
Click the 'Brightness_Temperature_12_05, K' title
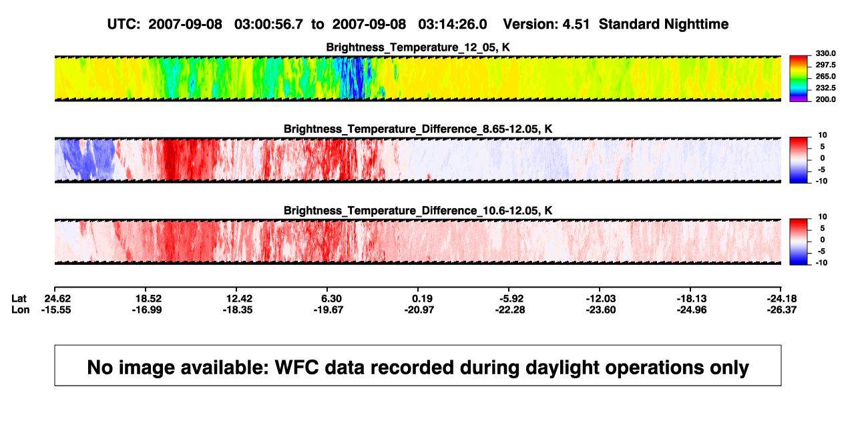click(x=418, y=47)
